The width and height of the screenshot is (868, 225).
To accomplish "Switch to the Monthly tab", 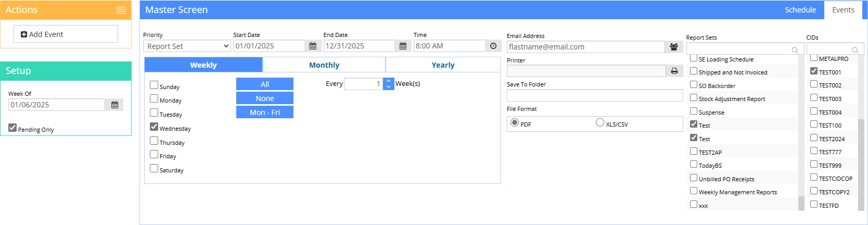I will (324, 65).
